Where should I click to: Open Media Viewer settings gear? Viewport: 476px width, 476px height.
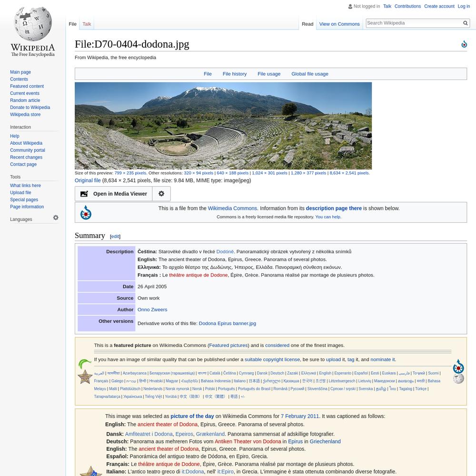(x=161, y=194)
